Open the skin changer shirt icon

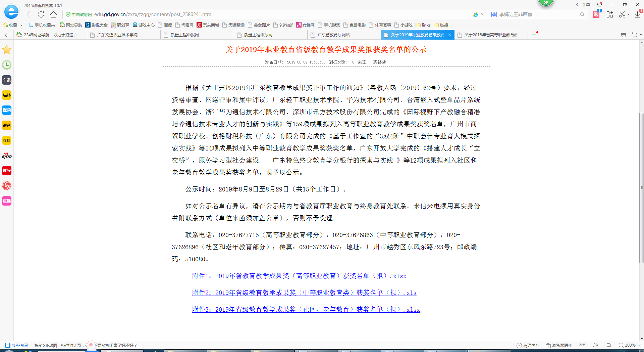click(x=599, y=4)
